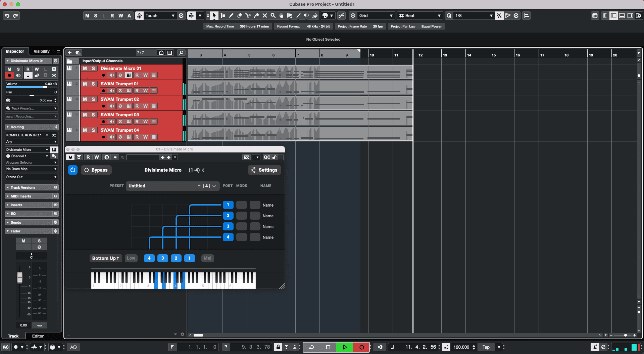
Task: Expand the EQ inspector section
Action: point(32,214)
